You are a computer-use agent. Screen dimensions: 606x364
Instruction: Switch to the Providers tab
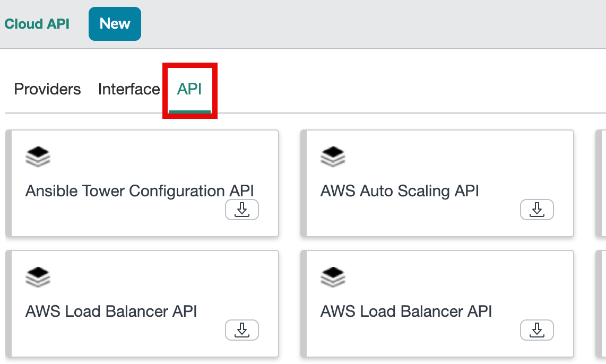coord(47,89)
